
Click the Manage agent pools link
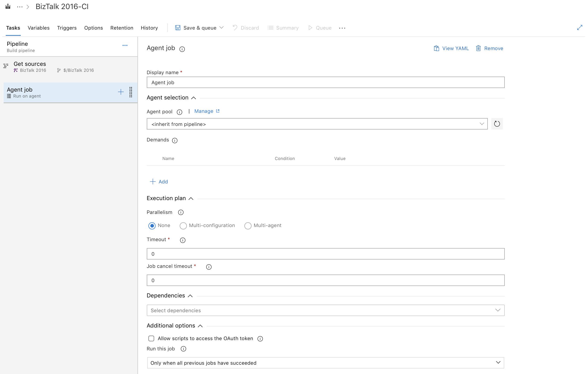click(204, 111)
